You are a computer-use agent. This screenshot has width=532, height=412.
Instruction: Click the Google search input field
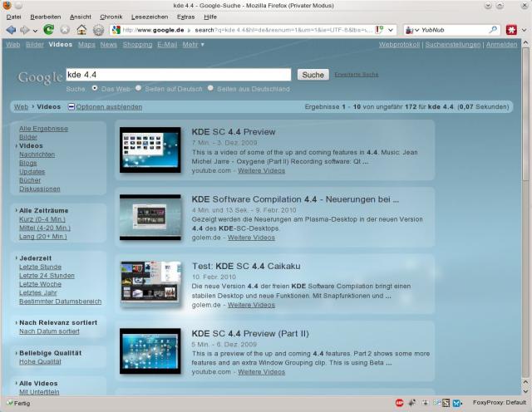pyautogui.click(x=179, y=75)
